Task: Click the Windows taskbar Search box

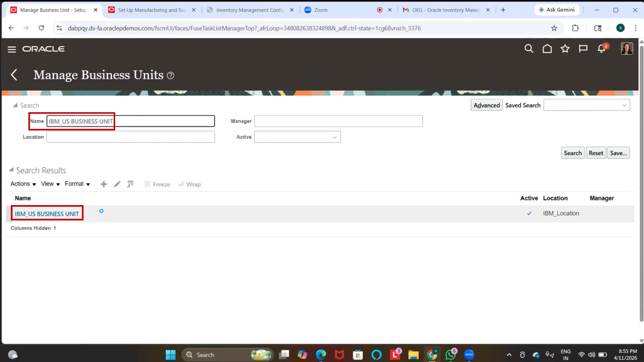Action: 227,355
